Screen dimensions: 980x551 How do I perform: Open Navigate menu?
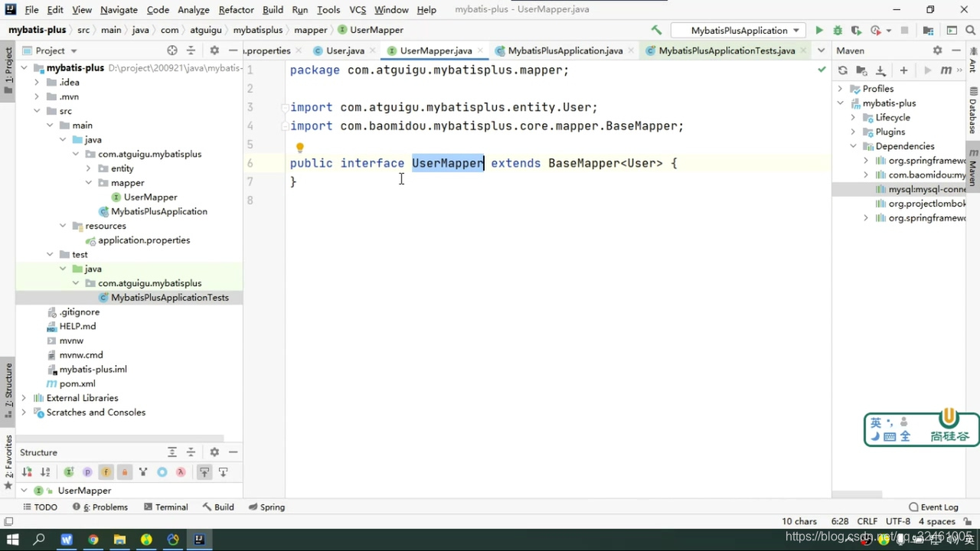point(119,9)
